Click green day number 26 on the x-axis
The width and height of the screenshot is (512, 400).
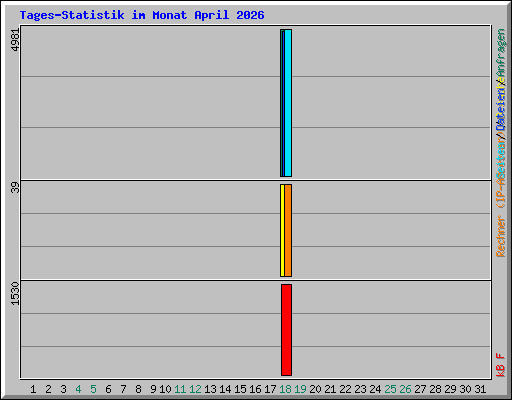[405, 389]
